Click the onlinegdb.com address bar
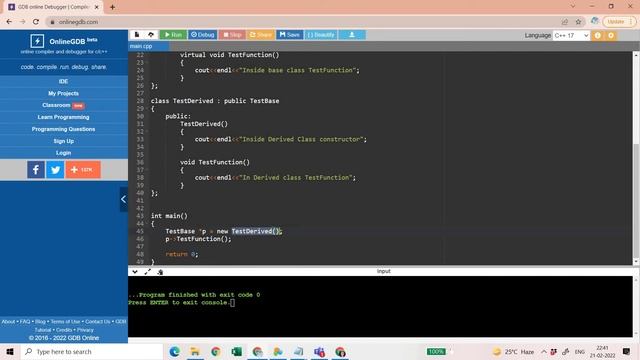 302,22
